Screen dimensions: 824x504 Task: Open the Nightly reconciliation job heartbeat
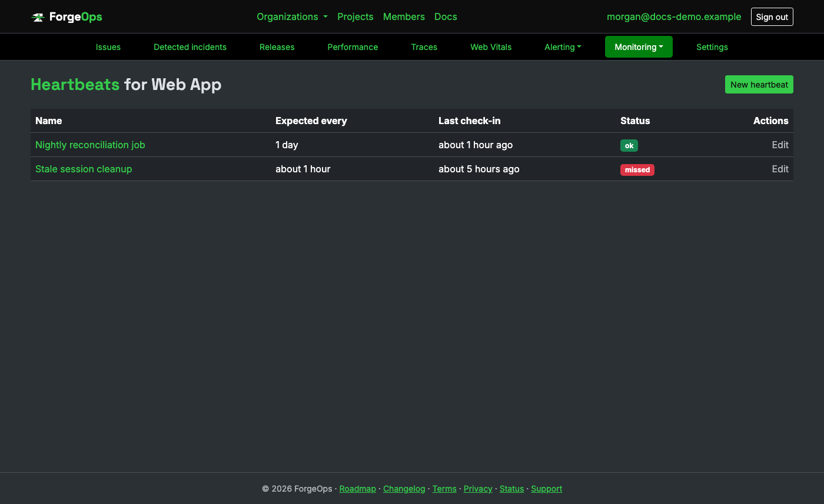[90, 145]
